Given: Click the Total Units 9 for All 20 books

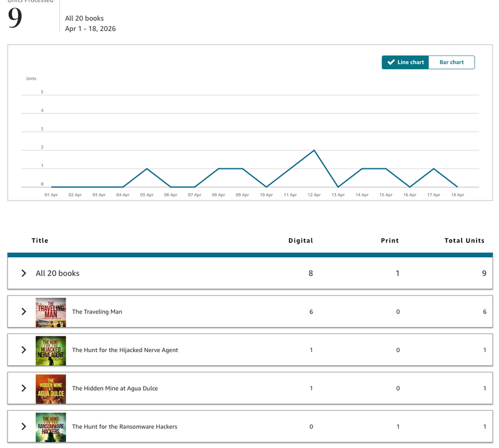Looking at the screenshot, I should 484,273.
